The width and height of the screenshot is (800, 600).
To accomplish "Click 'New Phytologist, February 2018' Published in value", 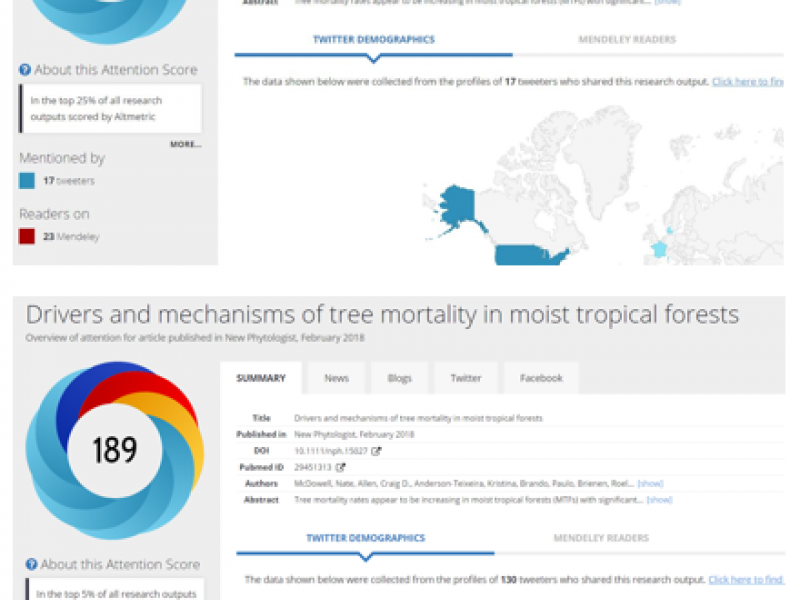I will (354, 435).
